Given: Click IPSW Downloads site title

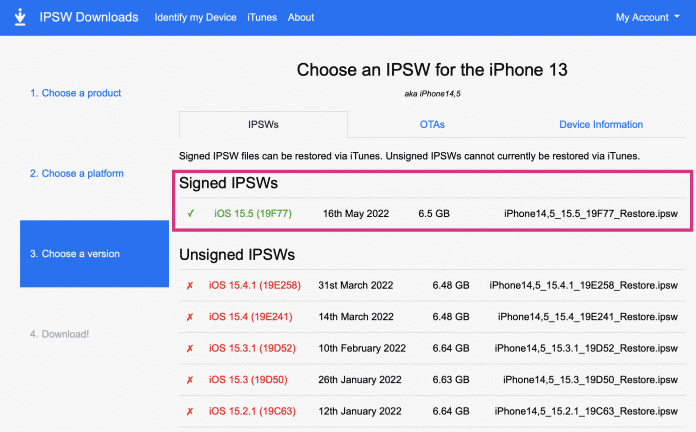Looking at the screenshot, I should (x=89, y=17).
